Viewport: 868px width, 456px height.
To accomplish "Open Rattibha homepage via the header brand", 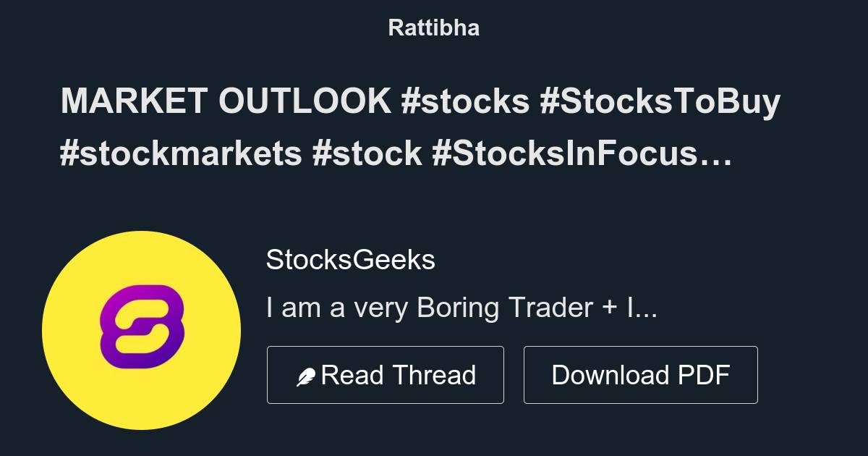I will (433, 28).
